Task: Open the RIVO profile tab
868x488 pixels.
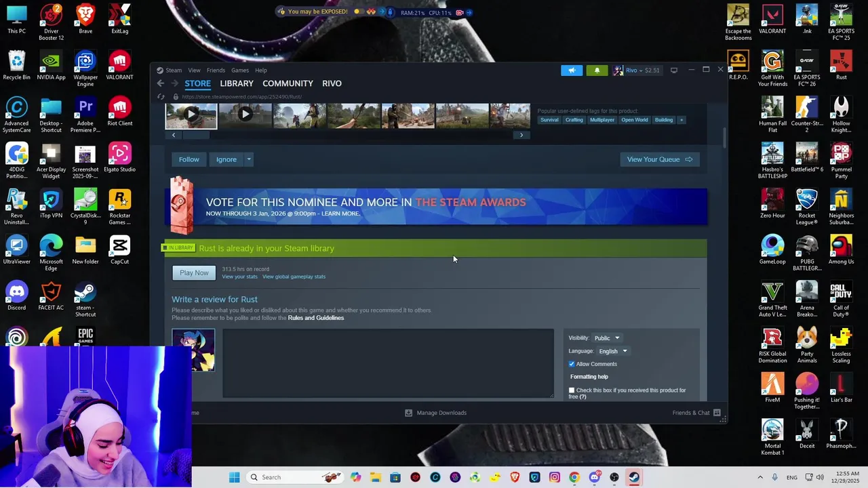Action: pyautogui.click(x=332, y=83)
